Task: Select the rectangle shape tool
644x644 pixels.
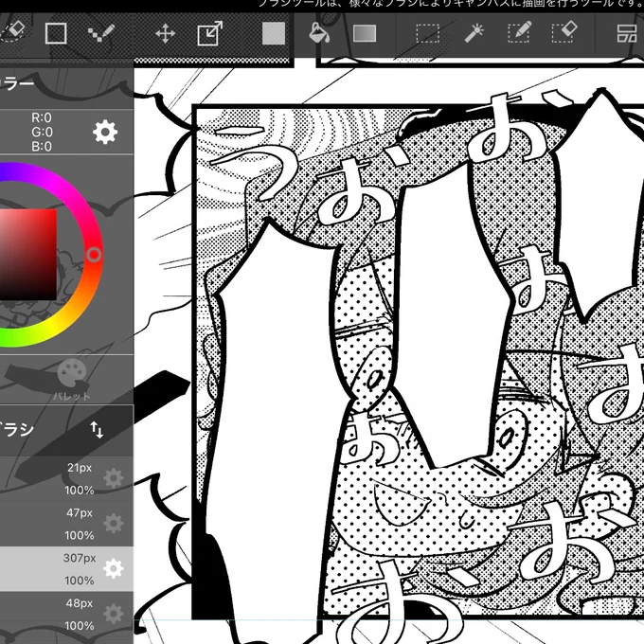Action: pos(56,33)
